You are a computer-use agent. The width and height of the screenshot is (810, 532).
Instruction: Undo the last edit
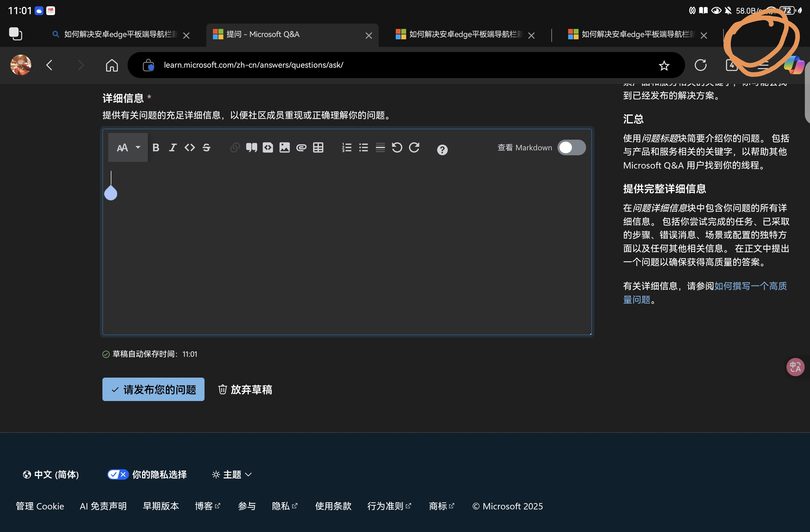[397, 148]
